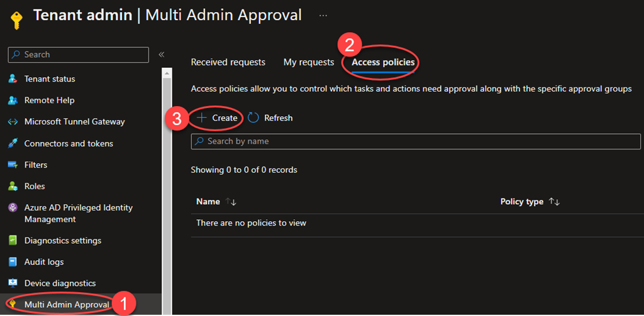This screenshot has width=644, height=316.
Task: Select the Microsoft Tunnel Gateway icon
Action: (x=12, y=122)
